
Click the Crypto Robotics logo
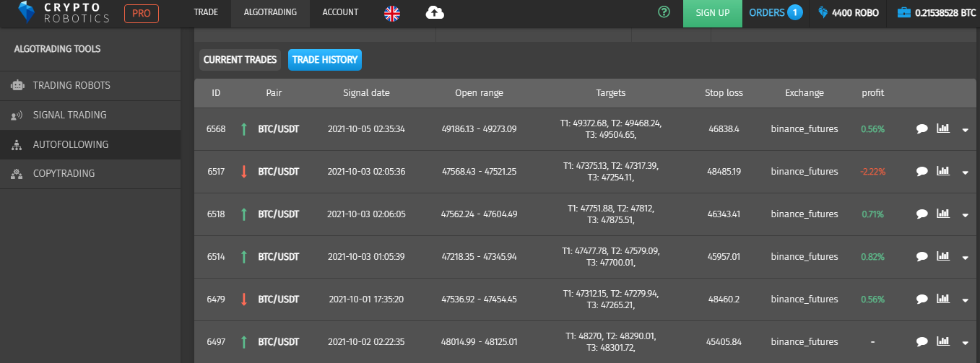(x=64, y=12)
